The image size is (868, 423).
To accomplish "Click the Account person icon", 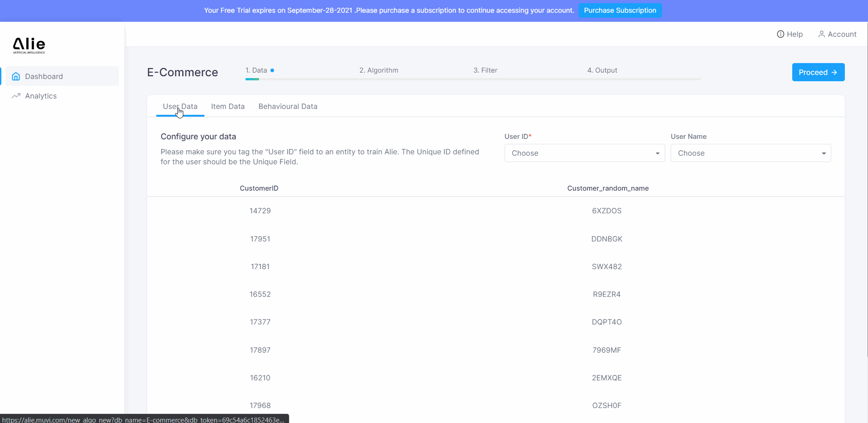I will (821, 34).
